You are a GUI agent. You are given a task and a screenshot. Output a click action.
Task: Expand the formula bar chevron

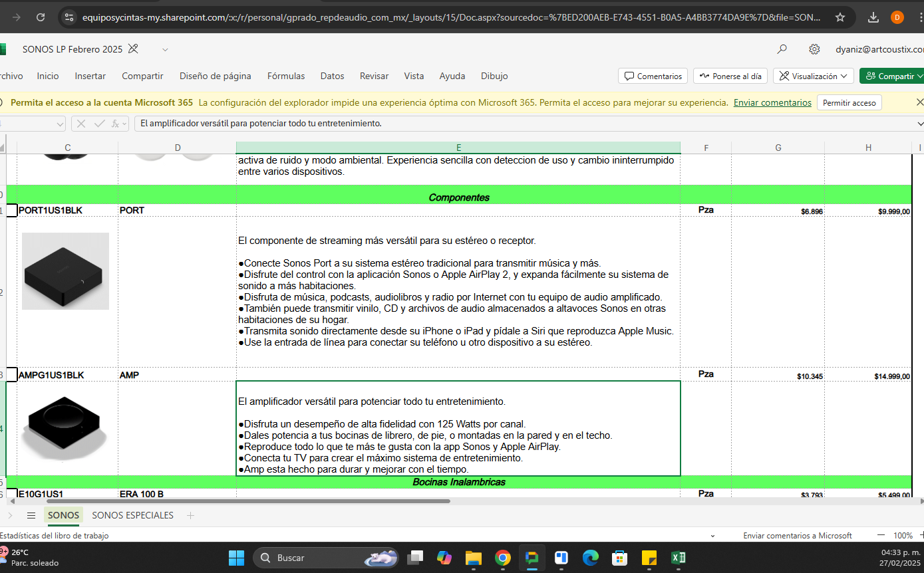pos(920,124)
